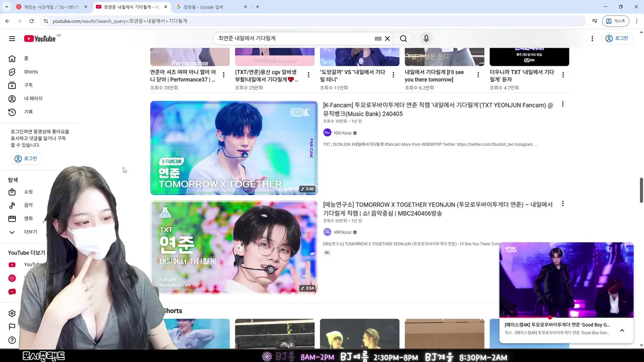This screenshot has height=362, width=644.
Task: Play the 예능연구소 연준 Fancam thumbnail
Action: click(234, 247)
